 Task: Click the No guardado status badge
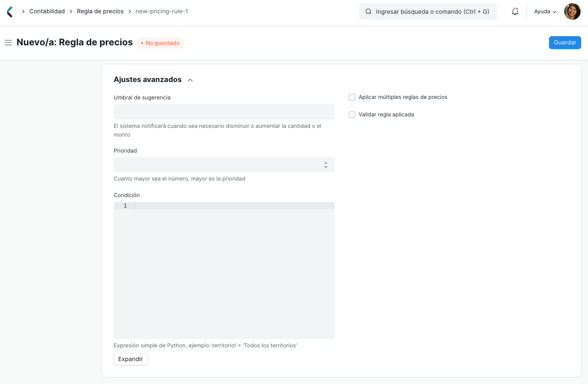pyautogui.click(x=160, y=43)
